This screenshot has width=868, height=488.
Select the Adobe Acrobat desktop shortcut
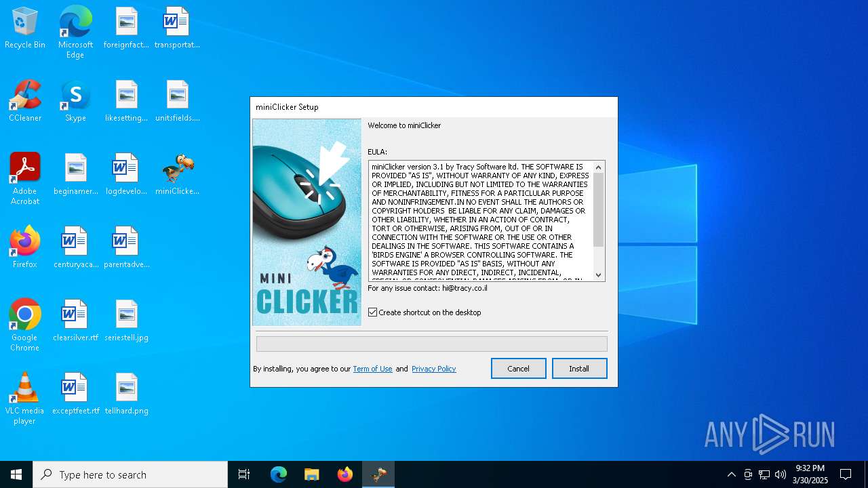[25, 179]
